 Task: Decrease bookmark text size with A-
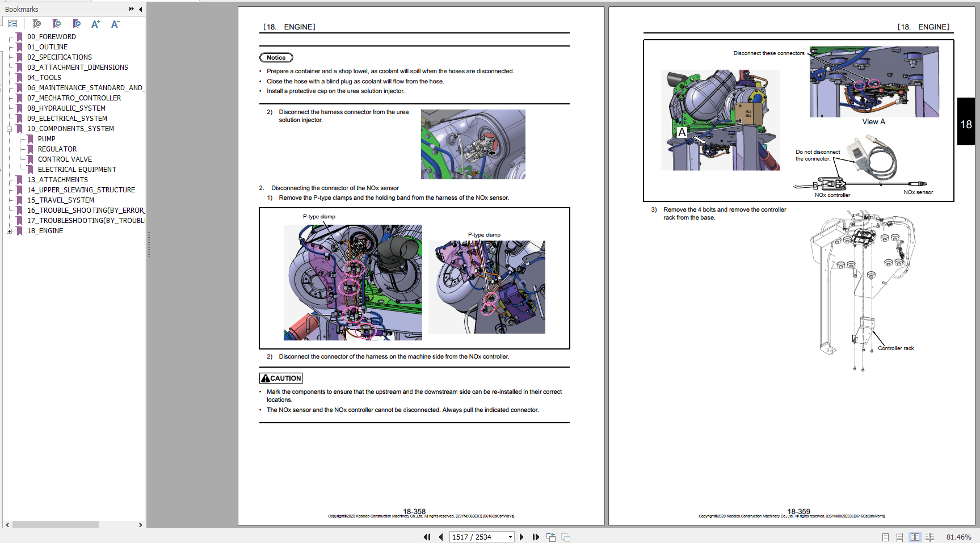[116, 24]
